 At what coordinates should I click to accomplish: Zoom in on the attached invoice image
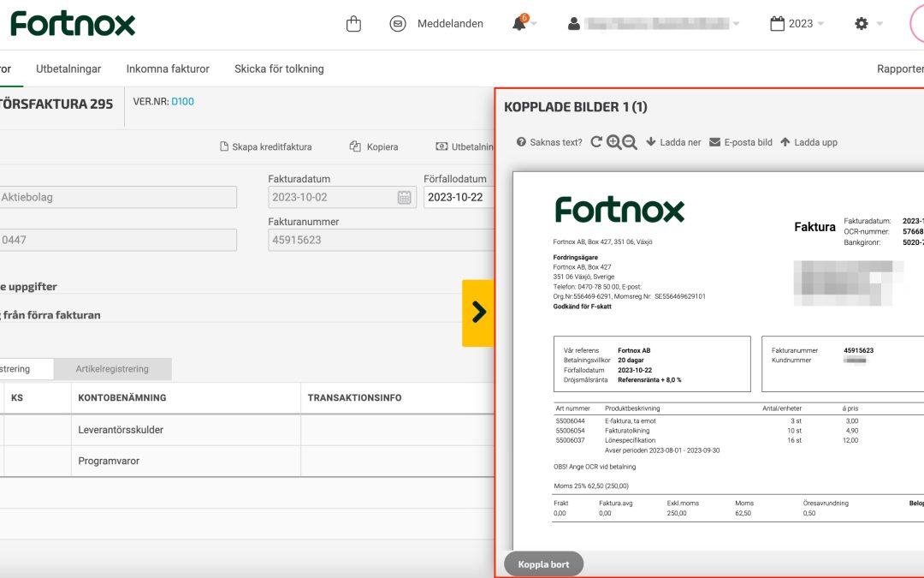coord(613,142)
